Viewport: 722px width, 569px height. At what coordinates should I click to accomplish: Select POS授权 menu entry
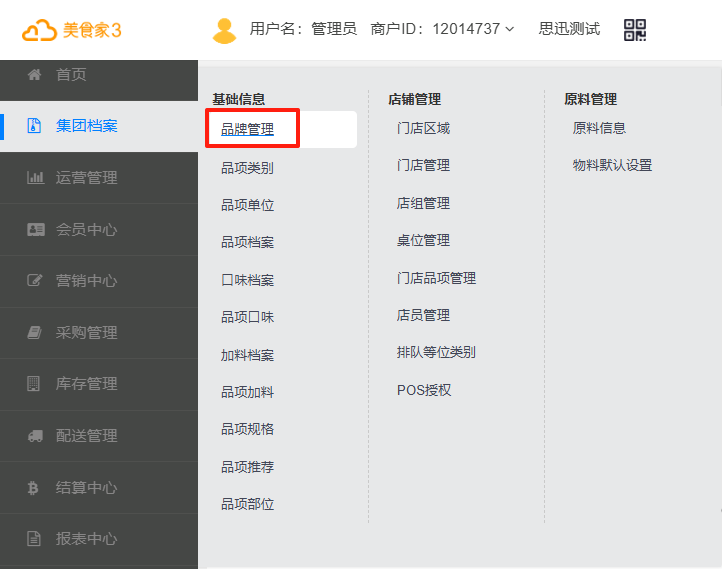424,390
